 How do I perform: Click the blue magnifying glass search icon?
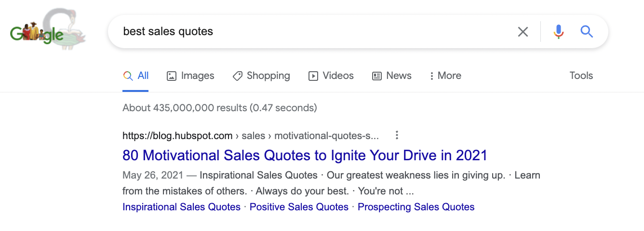pos(586,32)
